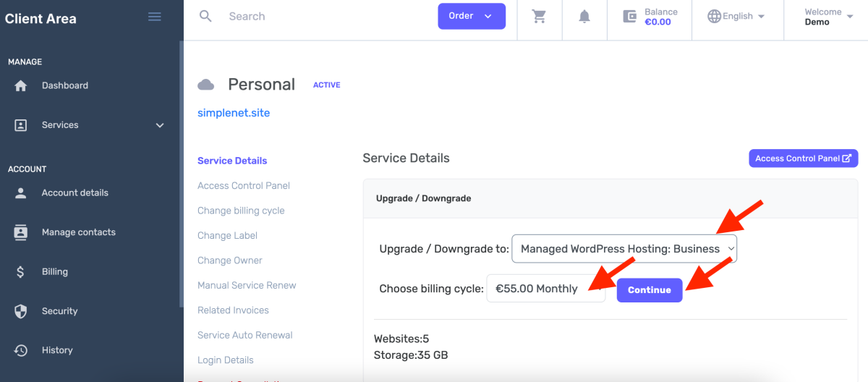Open the Upgrade / Downgrade plan dropdown
The image size is (868, 382).
point(624,249)
